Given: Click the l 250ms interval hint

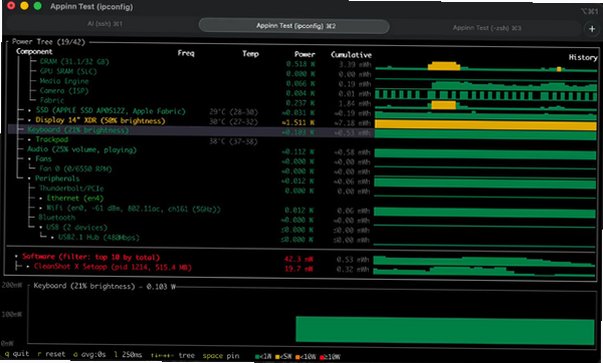Looking at the screenshot, I should (128, 355).
